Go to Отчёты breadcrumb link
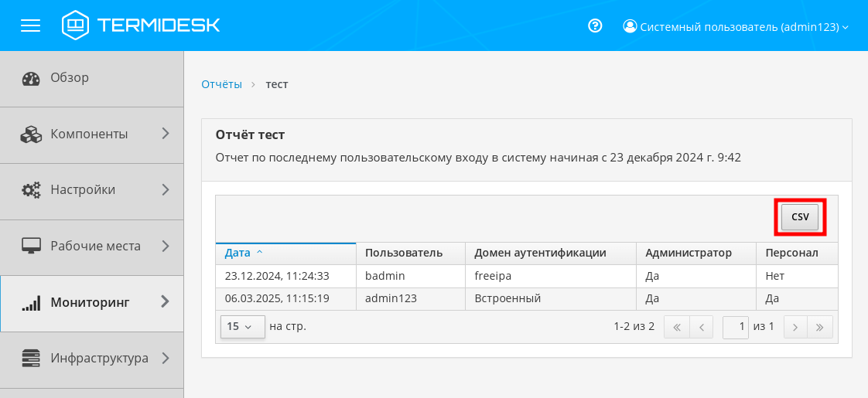The width and height of the screenshot is (868, 398). click(x=221, y=83)
